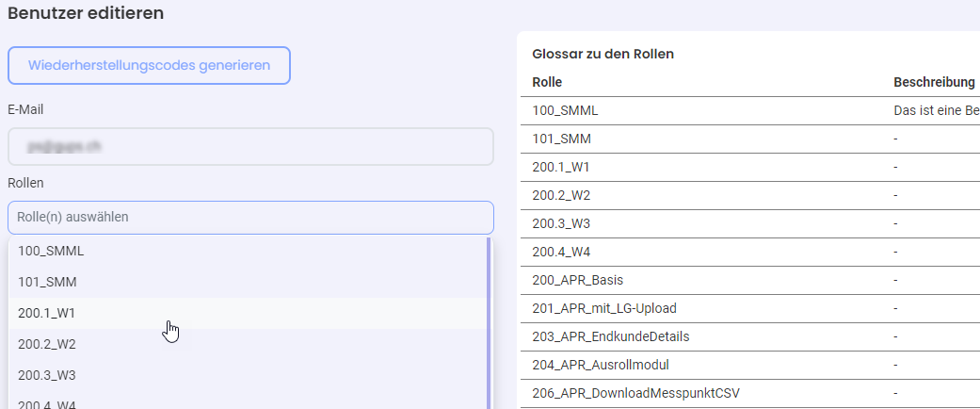Image resolution: width=980 pixels, height=409 pixels.
Task: Click the Beschreibung column header
Action: point(934,83)
